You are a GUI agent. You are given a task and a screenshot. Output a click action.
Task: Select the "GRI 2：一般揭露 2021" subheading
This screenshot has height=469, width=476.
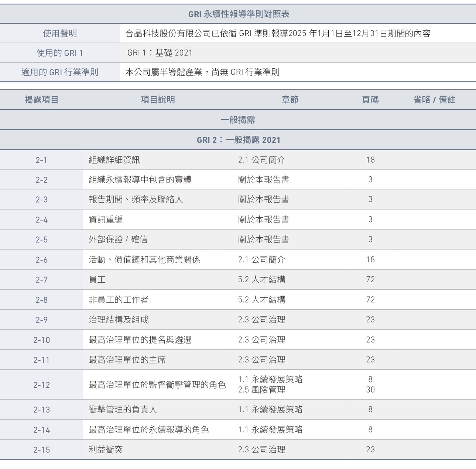(x=239, y=140)
